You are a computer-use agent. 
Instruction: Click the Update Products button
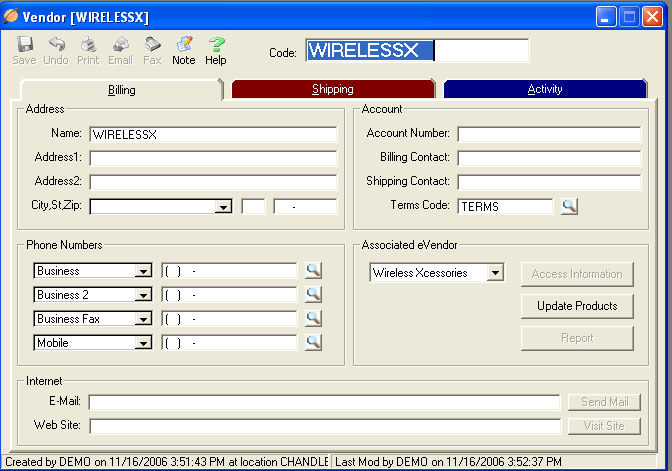tap(577, 306)
